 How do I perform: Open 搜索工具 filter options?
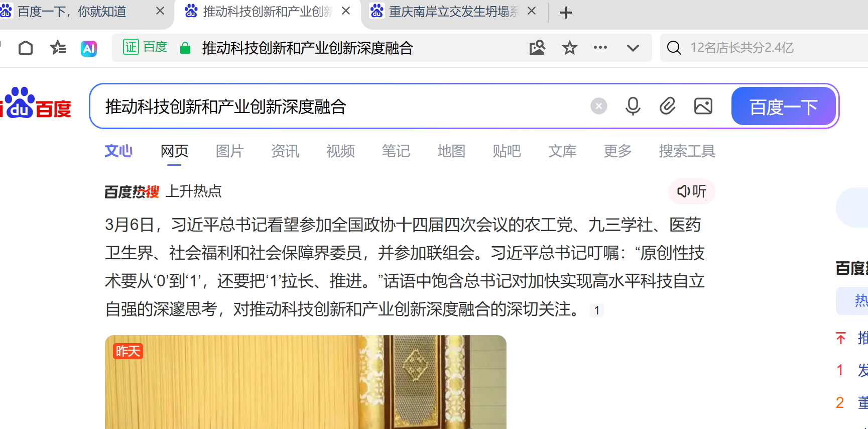coord(687,151)
